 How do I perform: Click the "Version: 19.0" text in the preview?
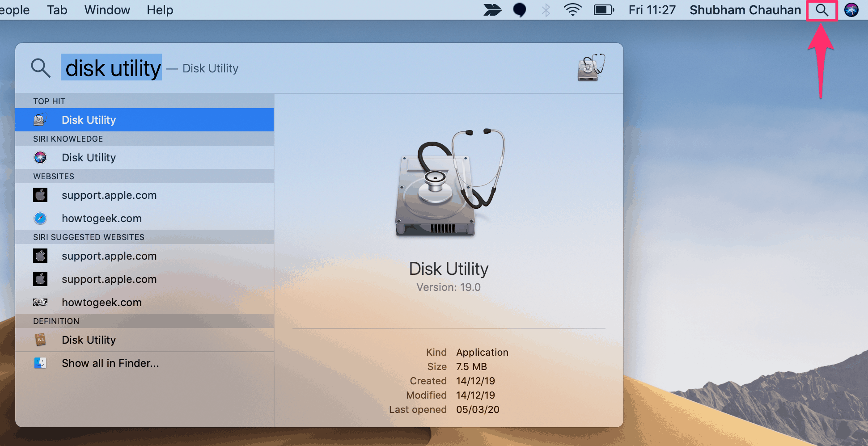click(x=449, y=287)
